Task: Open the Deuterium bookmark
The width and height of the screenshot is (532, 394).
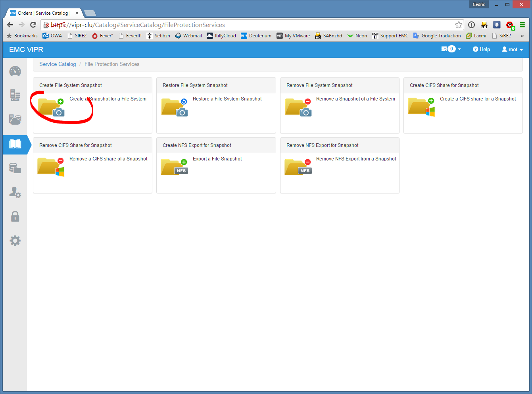Action: (256, 36)
